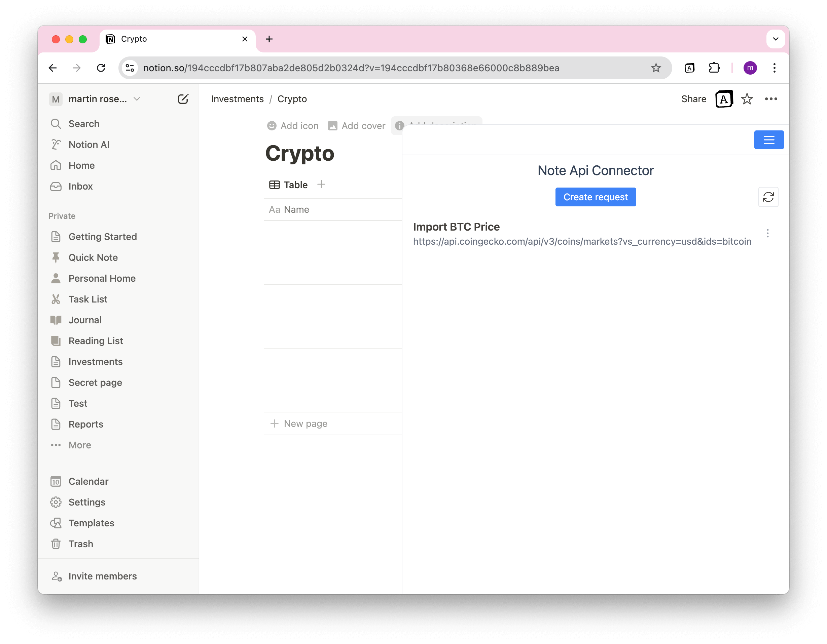Click the Search icon in sidebar
This screenshot has height=644, width=827.
[56, 123]
